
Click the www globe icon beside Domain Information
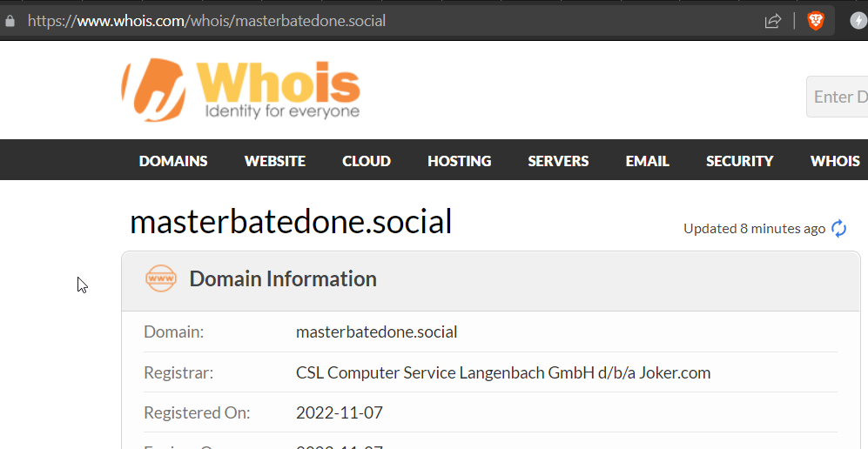pyautogui.click(x=161, y=278)
